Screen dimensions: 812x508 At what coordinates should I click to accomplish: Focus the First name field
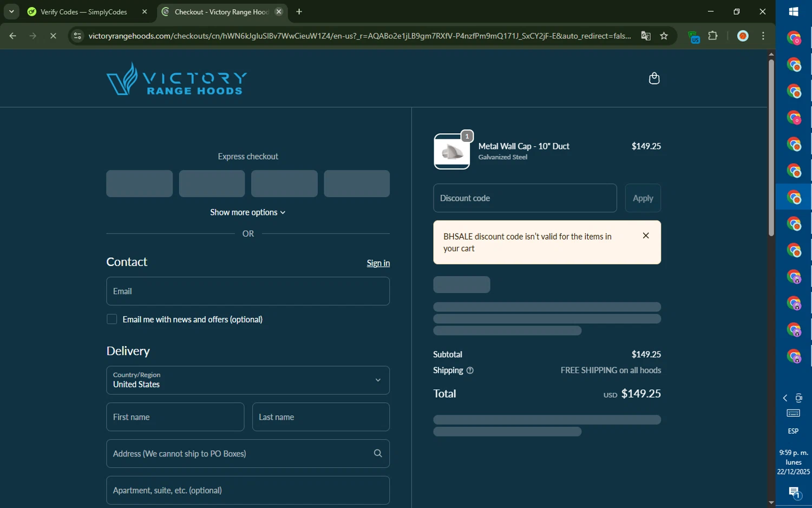175,417
